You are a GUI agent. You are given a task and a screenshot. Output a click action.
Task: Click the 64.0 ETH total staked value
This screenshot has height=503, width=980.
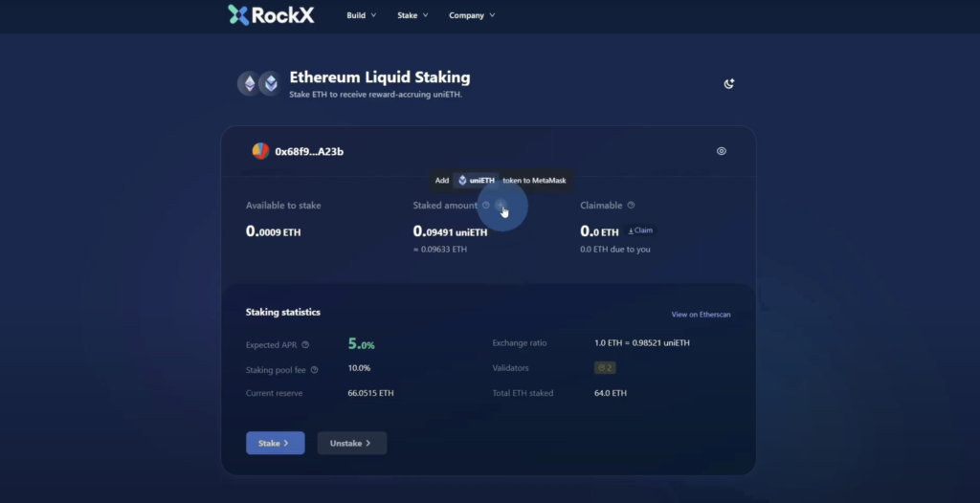pos(611,393)
